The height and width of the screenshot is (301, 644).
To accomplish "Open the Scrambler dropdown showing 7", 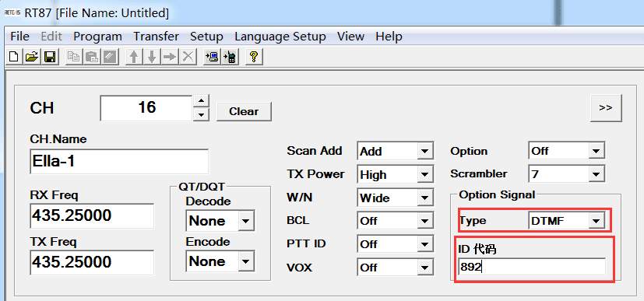I will (596, 174).
